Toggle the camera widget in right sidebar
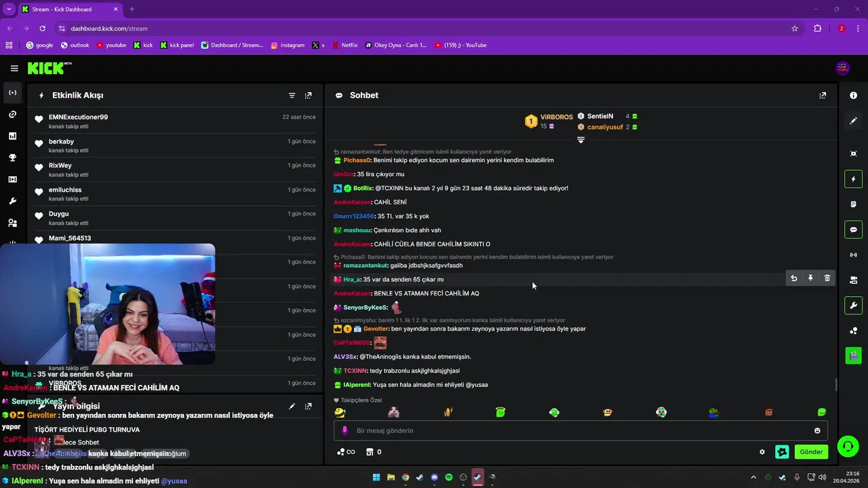The height and width of the screenshot is (488, 868). [x=853, y=280]
